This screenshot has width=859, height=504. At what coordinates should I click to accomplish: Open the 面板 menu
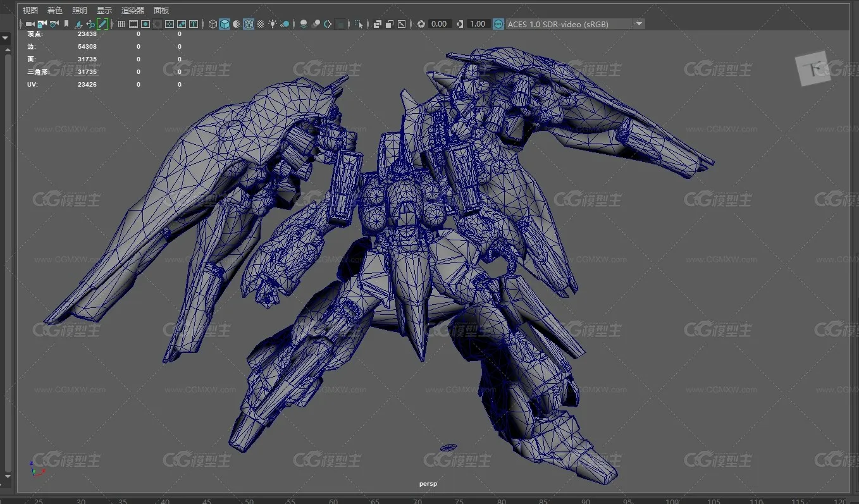[x=161, y=11]
